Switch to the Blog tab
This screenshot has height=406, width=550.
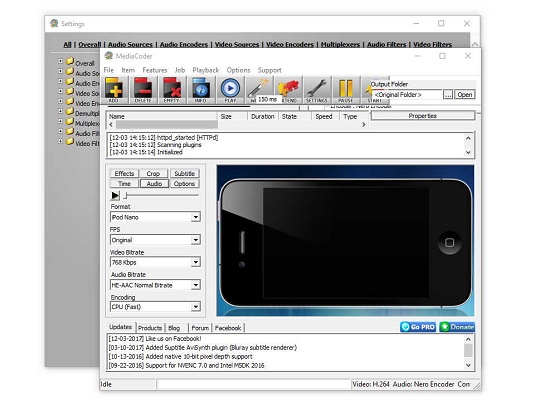(174, 328)
